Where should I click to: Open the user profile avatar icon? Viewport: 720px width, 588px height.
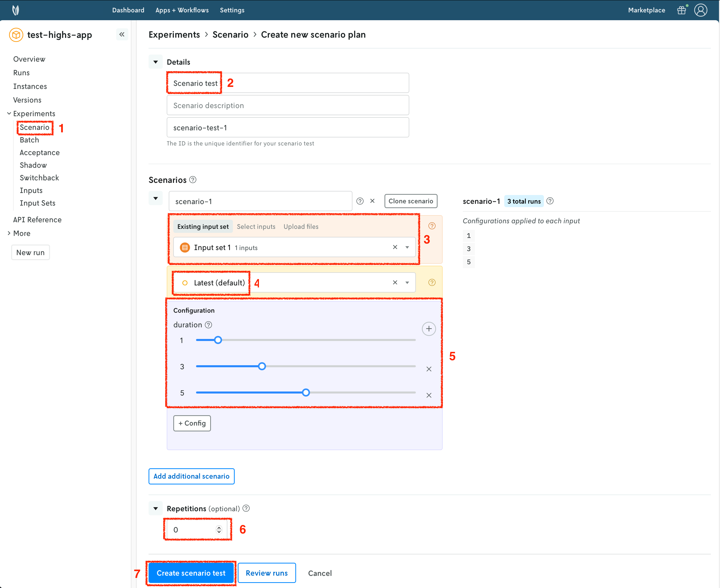tap(700, 10)
